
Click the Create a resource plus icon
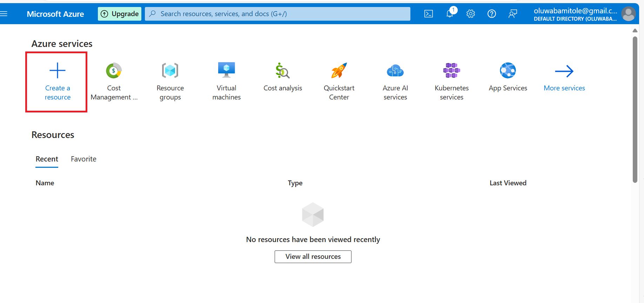click(58, 70)
